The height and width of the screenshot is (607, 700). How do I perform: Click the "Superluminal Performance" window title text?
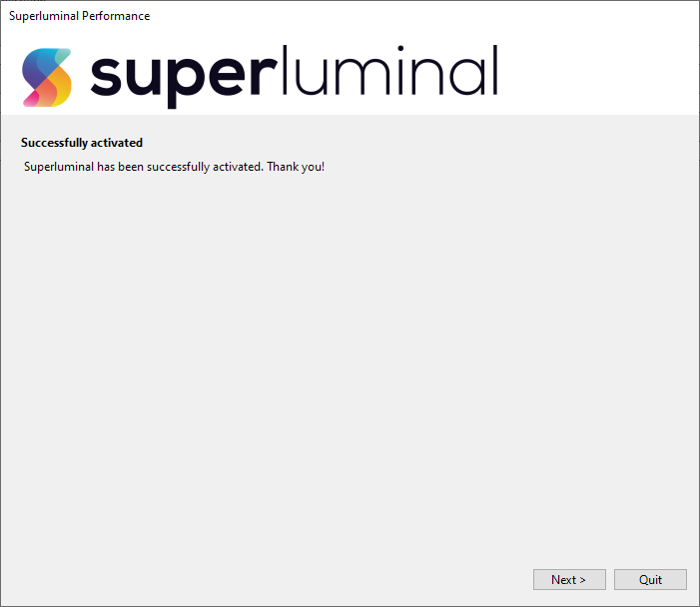pos(80,16)
